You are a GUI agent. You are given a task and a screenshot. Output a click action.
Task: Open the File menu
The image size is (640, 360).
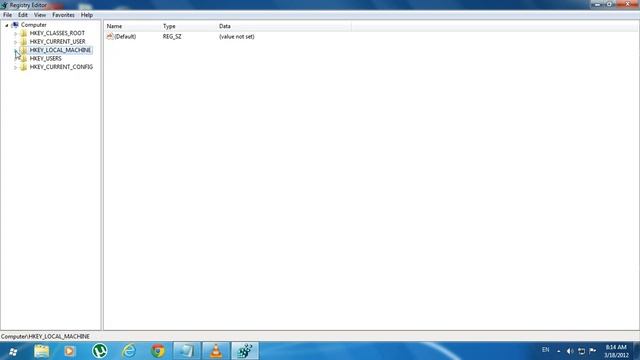tap(7, 15)
